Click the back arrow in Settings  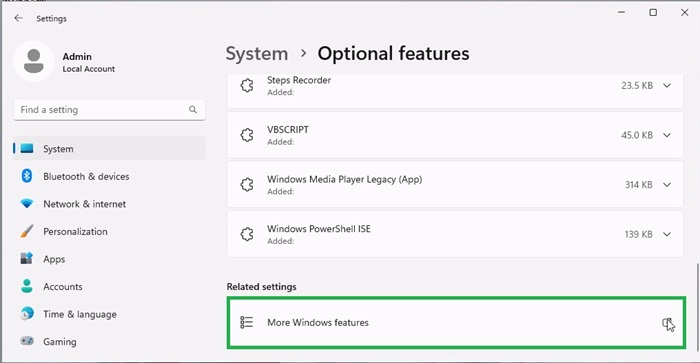click(18, 18)
